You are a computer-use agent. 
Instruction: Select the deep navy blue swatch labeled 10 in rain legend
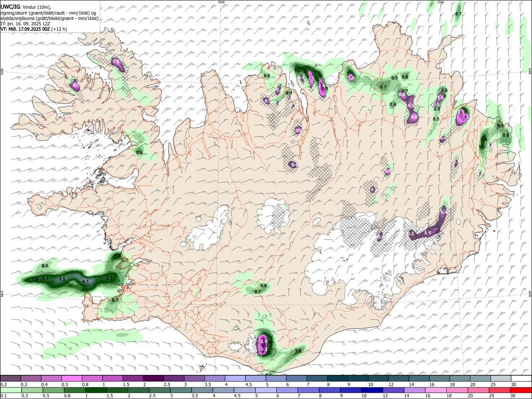[372, 390]
